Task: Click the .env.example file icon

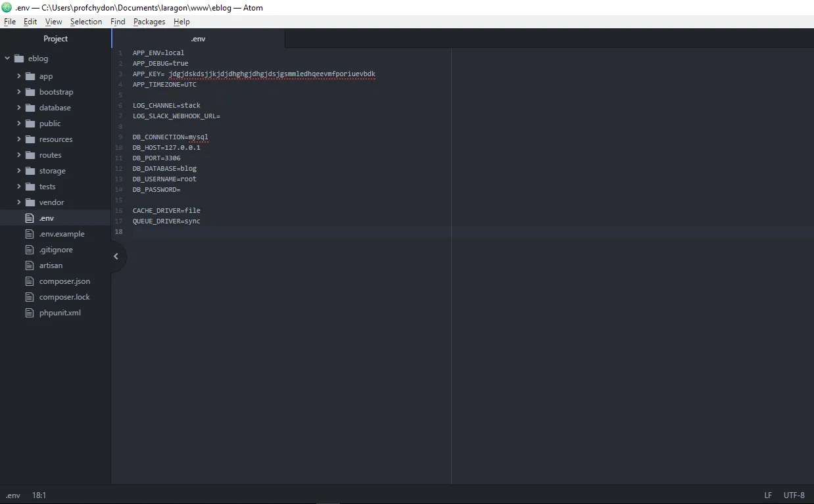Action: [x=29, y=234]
